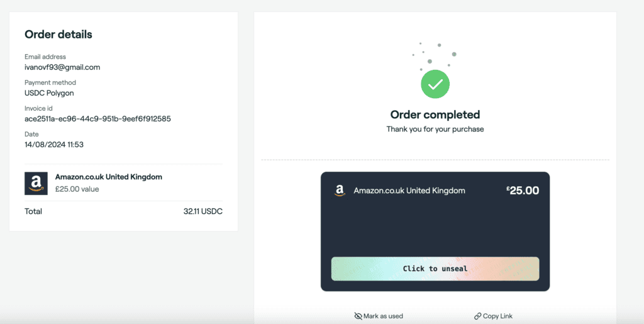
Task: Click the USDC Polygon payment method
Action: point(49,93)
